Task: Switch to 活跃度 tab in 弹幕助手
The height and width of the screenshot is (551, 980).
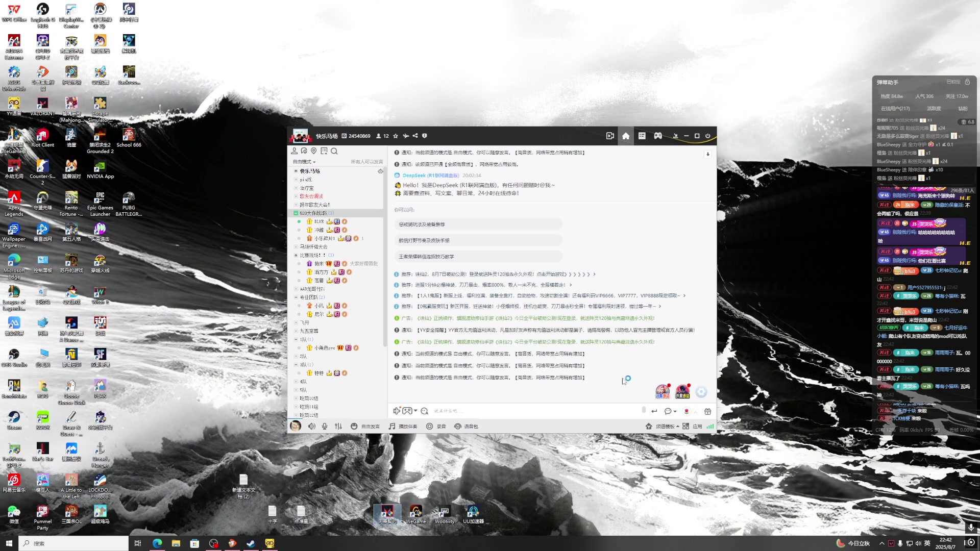Action: coord(934,109)
